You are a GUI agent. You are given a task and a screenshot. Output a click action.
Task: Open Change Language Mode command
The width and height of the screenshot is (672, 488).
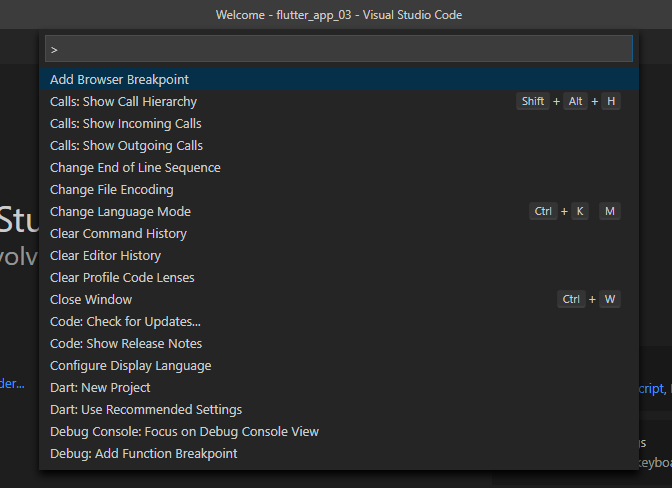pos(339,212)
